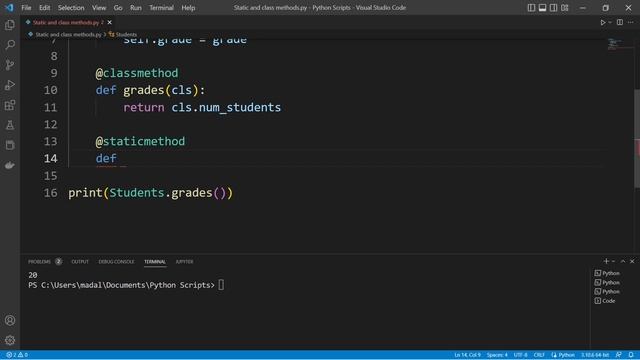Switch to the Output panel tab
Viewport: 640px width, 360px height.
[x=80, y=262]
